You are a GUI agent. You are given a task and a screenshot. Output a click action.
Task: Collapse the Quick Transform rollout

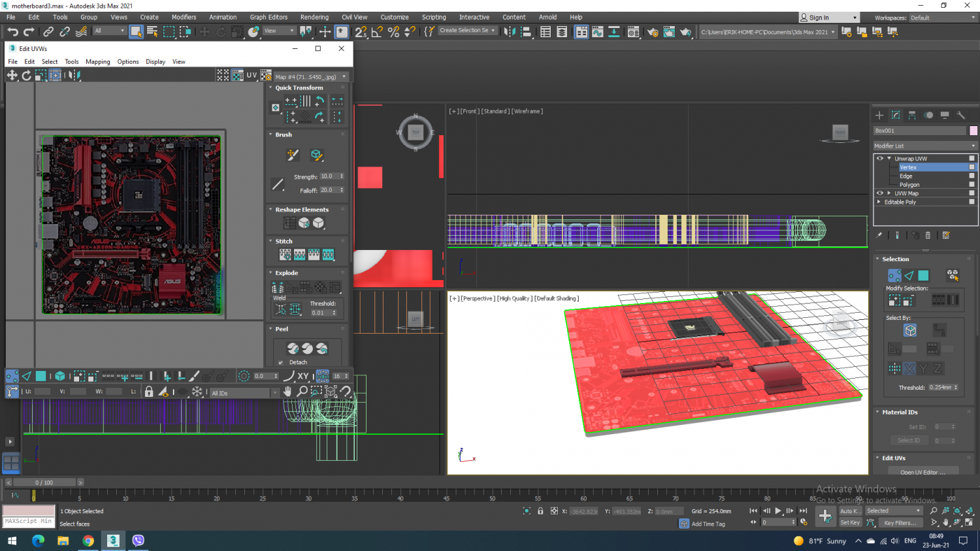[270, 87]
